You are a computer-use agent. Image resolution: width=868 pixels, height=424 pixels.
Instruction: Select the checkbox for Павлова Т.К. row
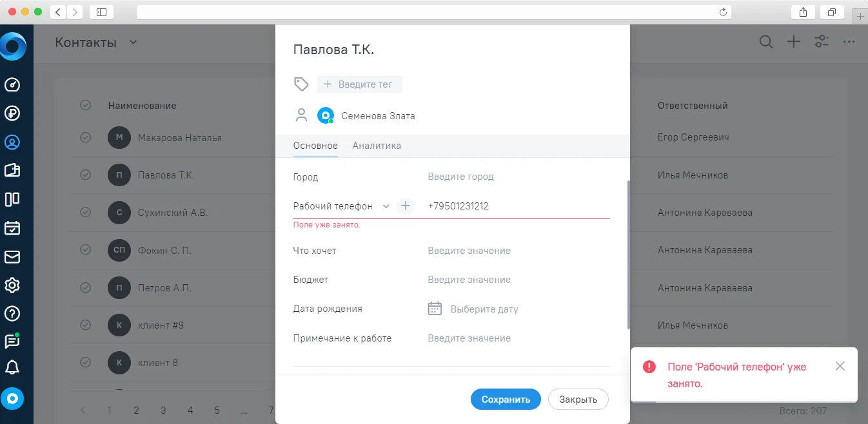85,175
